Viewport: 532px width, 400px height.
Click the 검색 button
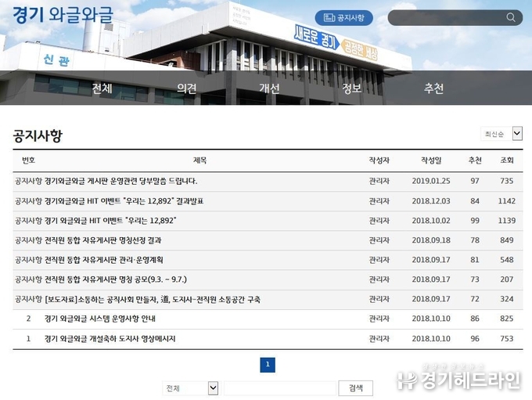point(355,388)
